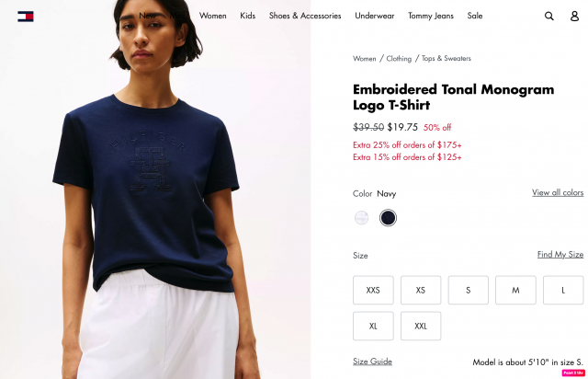Pick size L option

tap(563, 290)
